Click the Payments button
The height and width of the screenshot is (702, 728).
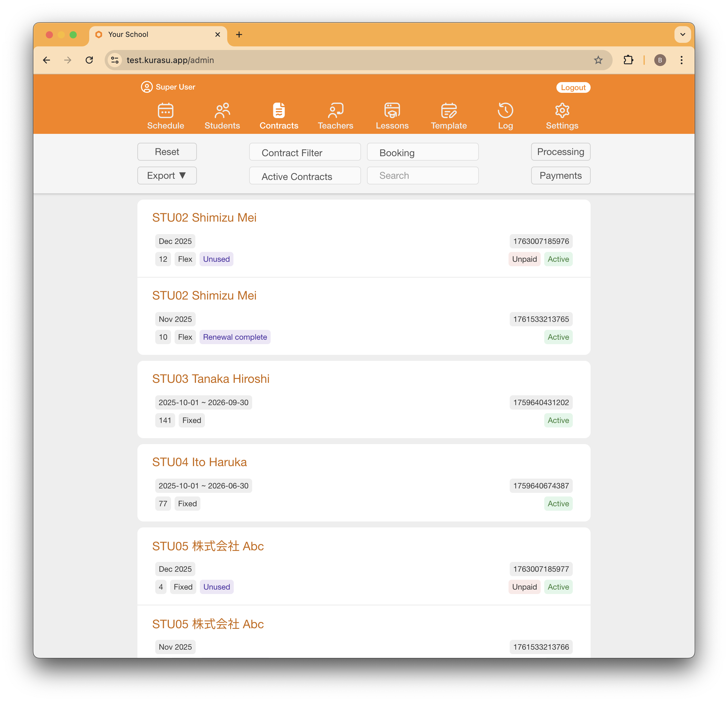(x=561, y=175)
